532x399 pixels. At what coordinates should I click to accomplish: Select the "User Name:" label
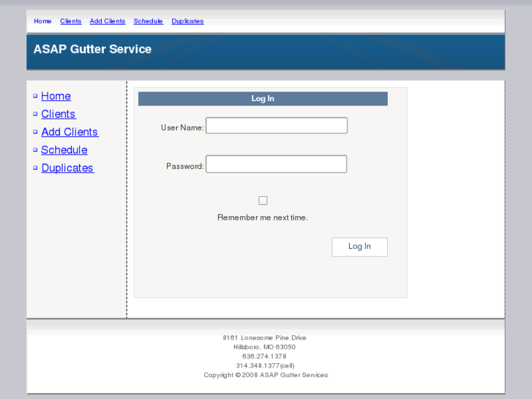182,127
